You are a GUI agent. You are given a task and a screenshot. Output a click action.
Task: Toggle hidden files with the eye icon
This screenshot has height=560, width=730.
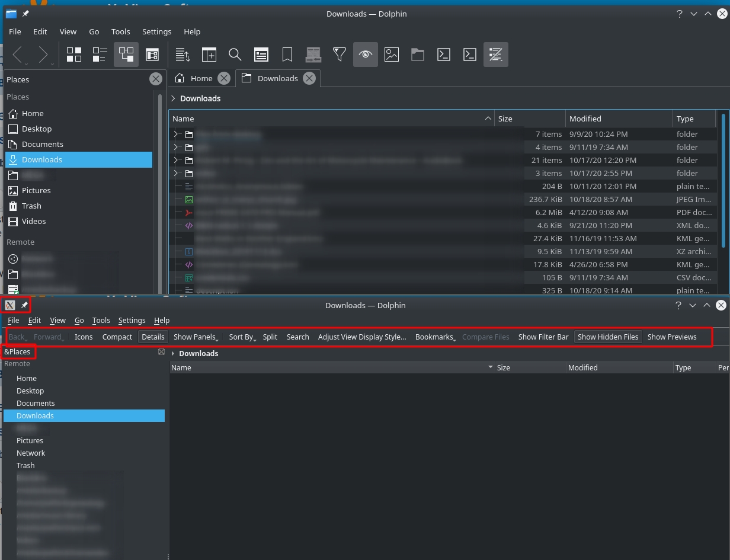(x=366, y=55)
